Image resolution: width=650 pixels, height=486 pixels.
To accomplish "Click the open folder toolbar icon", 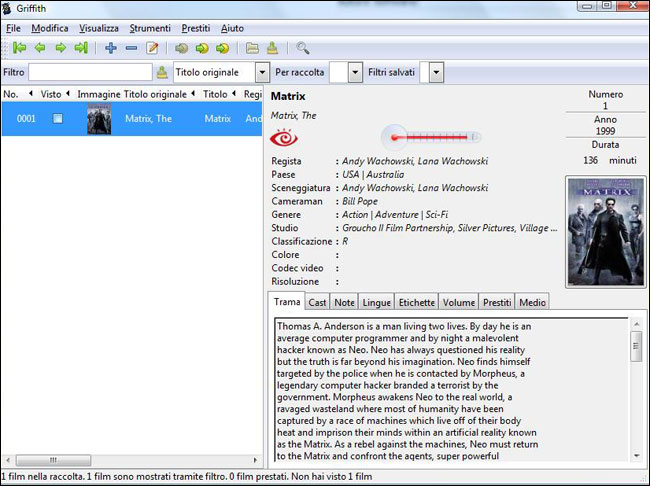I will (252, 47).
